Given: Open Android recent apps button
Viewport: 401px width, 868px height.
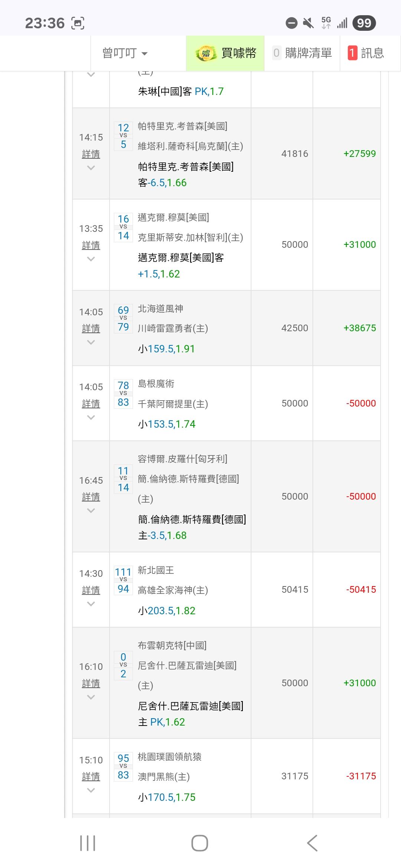Looking at the screenshot, I should pos(88,843).
